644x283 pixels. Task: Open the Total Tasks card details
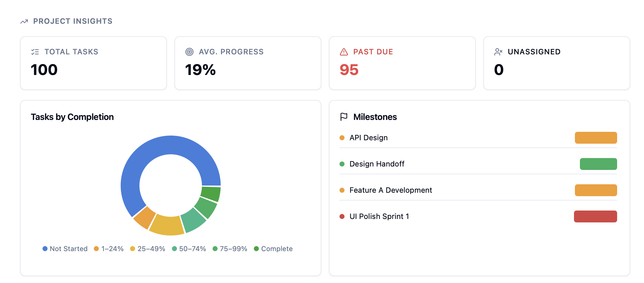93,62
